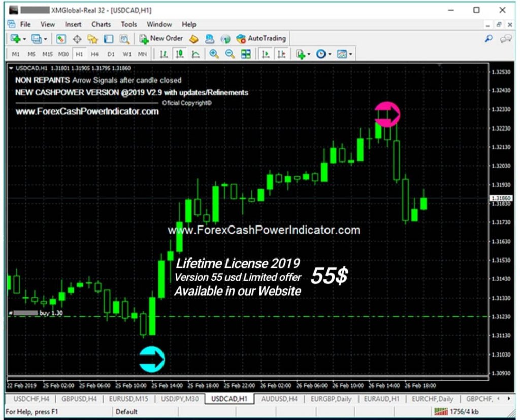520x420 pixels.
Task: Open the Insert menu
Action: coord(73,24)
